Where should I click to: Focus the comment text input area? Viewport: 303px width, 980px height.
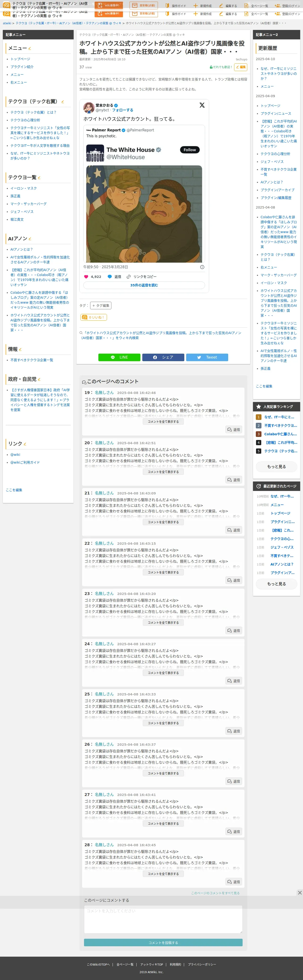pos(163,920)
